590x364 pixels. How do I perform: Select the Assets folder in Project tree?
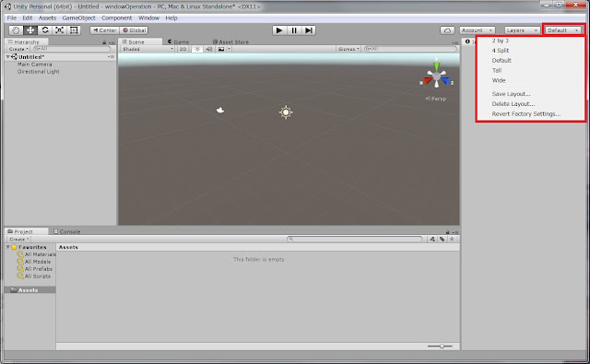[x=30, y=290]
